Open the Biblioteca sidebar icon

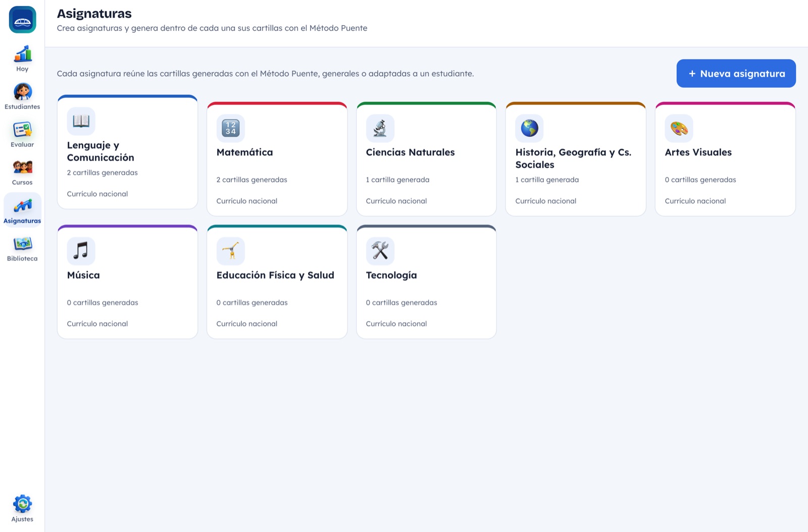pos(22,243)
